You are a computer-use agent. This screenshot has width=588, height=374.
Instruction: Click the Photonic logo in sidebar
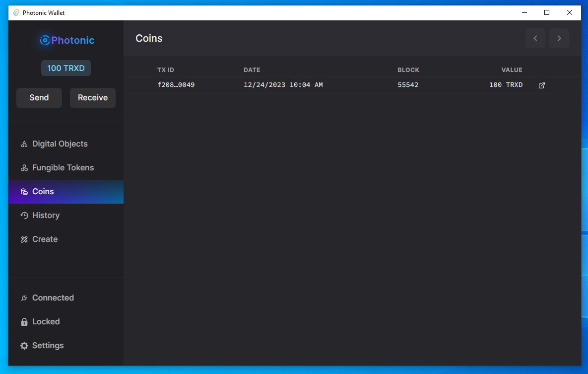67,40
